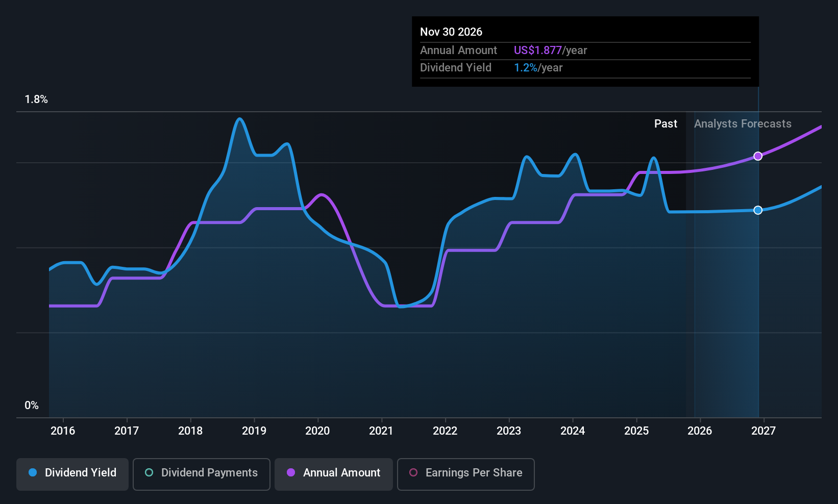Click the 2027 x-axis label
This screenshot has width=838, height=504.
point(763,431)
